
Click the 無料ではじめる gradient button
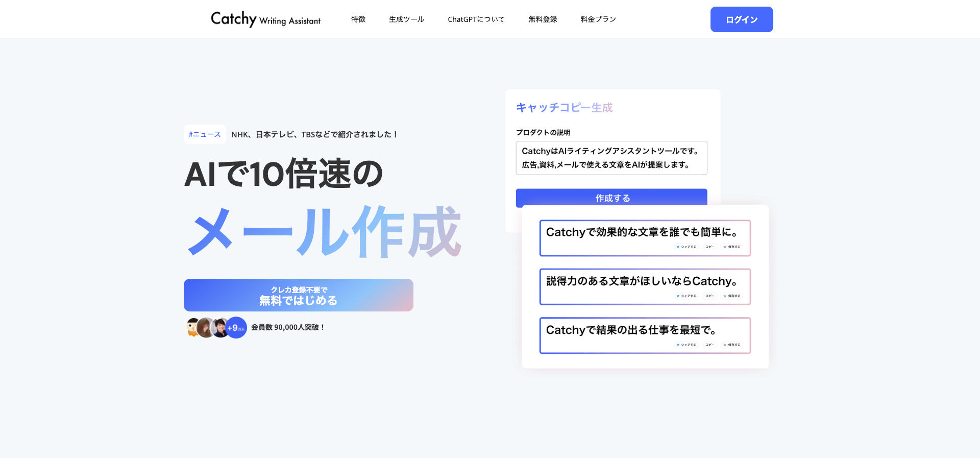(x=298, y=295)
